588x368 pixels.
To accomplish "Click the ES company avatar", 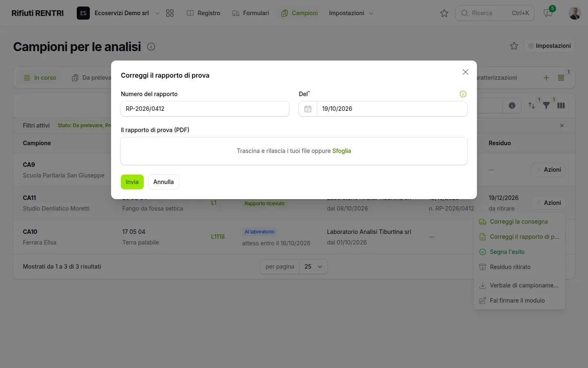I will 83,13.
